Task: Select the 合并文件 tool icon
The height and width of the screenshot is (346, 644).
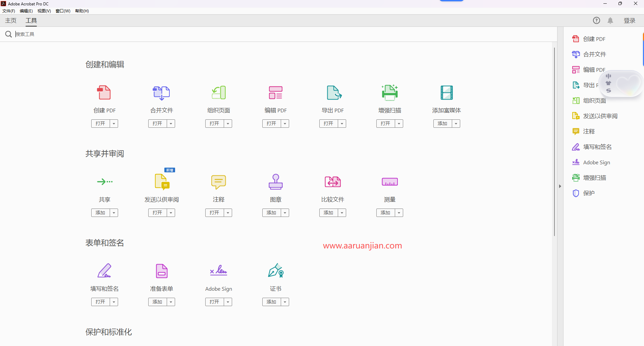Action: pos(161,93)
